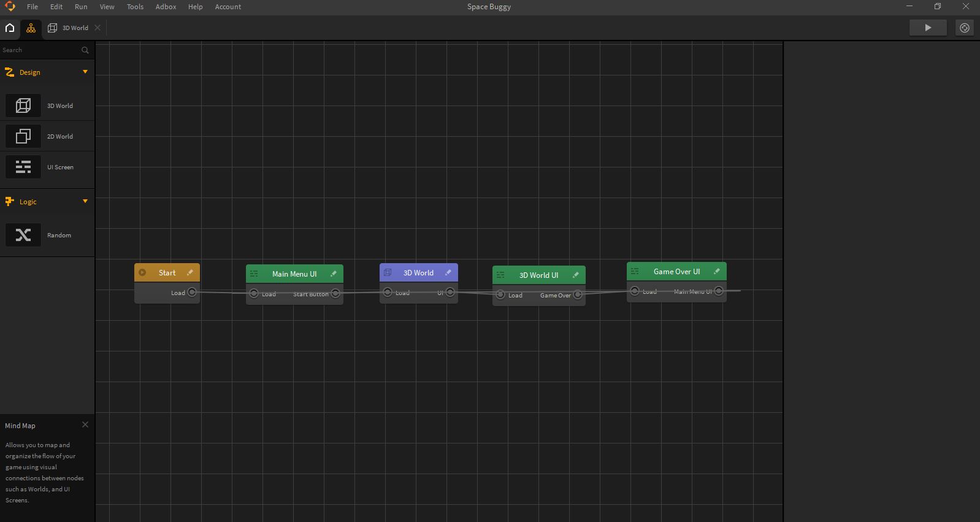Click the edit pencil on Start node

click(190, 272)
